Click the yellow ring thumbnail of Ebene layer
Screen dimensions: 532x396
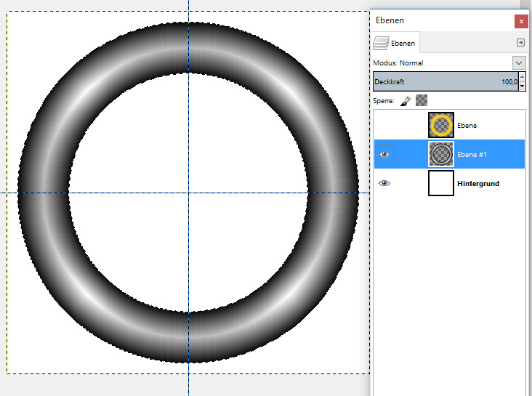441,125
